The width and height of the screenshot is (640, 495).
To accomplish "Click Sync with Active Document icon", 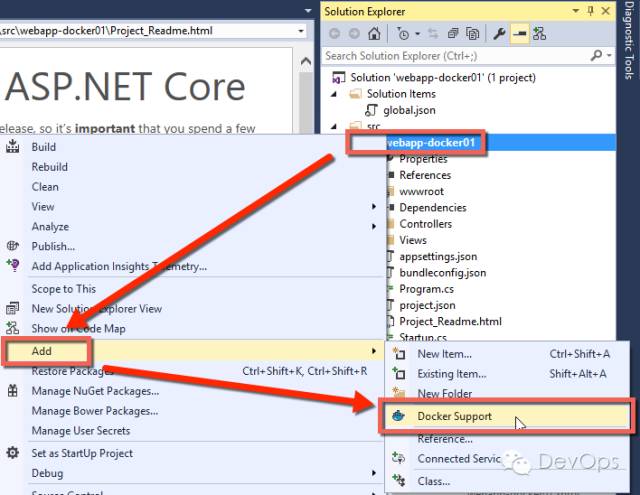I will click(433, 34).
